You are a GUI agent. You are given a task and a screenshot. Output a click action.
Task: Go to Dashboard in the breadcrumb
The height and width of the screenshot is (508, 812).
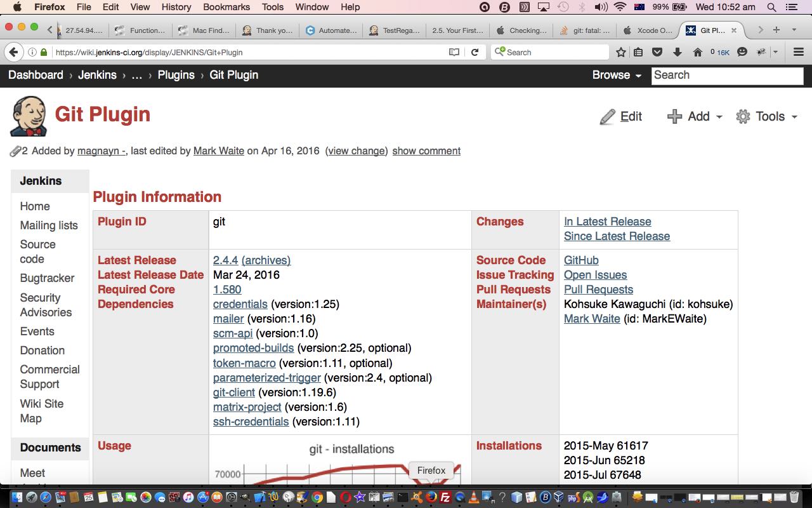coord(36,75)
